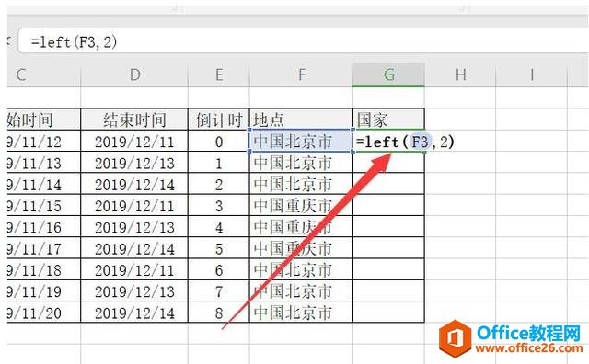Select column header I

(x=531, y=74)
